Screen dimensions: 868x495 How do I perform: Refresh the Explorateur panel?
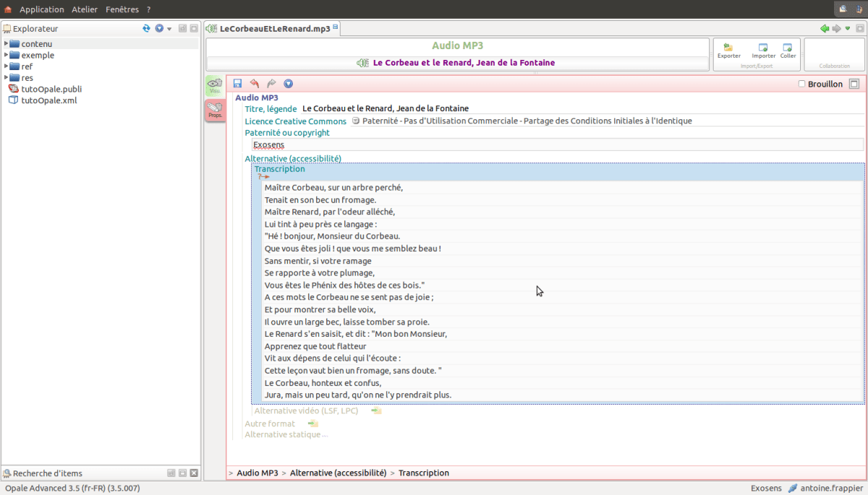pos(146,28)
